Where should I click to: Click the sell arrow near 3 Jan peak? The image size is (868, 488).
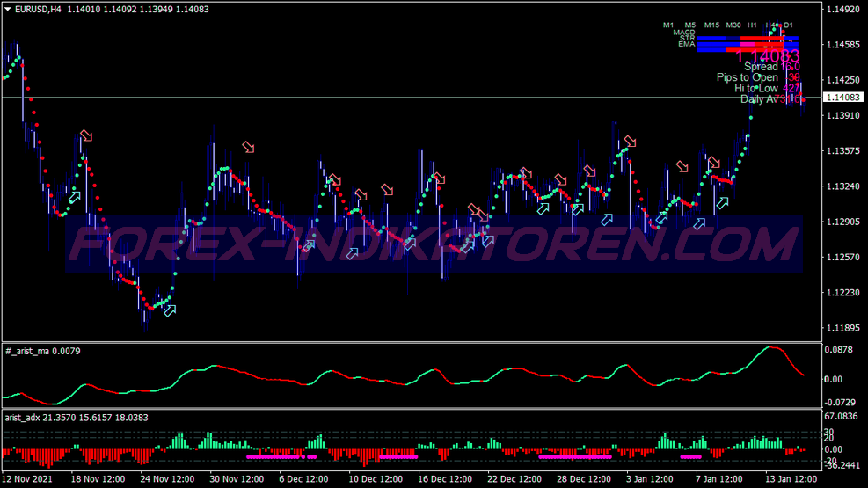tap(630, 142)
